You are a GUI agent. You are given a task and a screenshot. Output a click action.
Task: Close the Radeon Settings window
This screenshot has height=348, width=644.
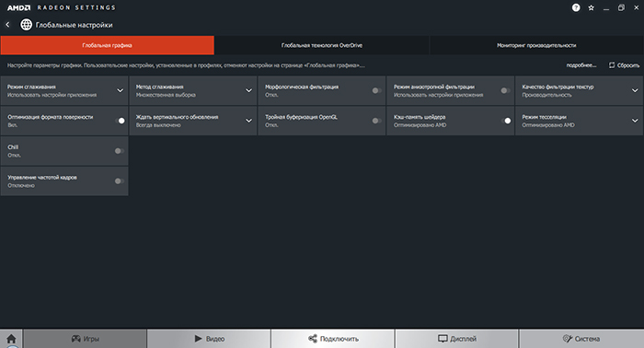[637, 7]
